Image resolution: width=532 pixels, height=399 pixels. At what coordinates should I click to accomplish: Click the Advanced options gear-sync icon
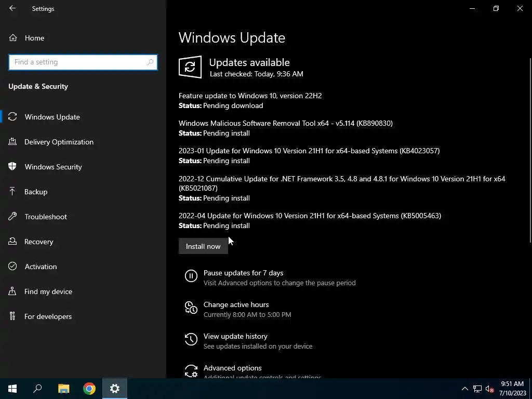click(x=191, y=371)
